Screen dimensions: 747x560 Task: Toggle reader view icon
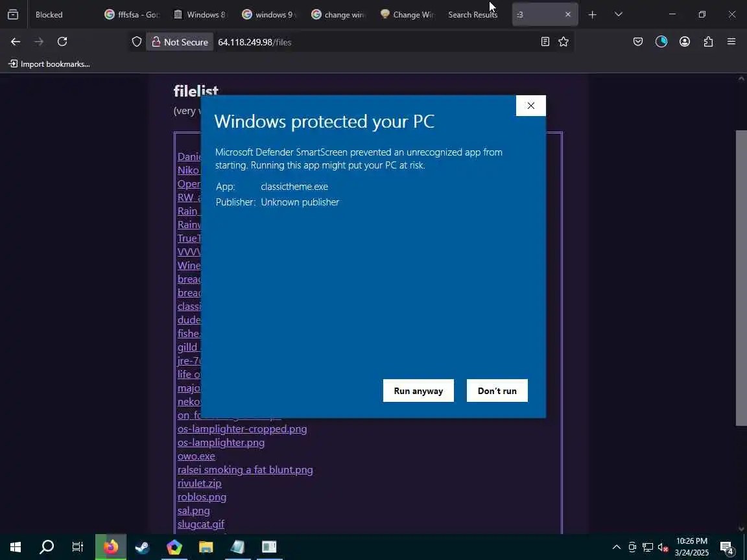tap(545, 42)
